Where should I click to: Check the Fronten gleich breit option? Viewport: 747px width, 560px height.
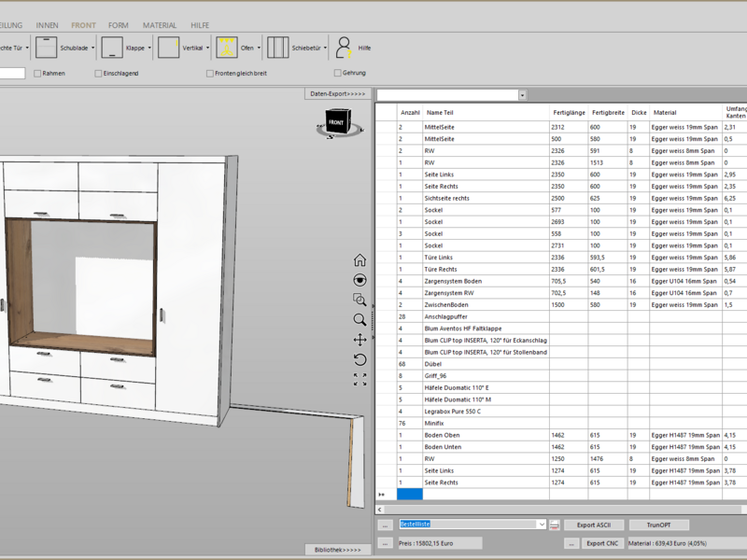tap(210, 73)
